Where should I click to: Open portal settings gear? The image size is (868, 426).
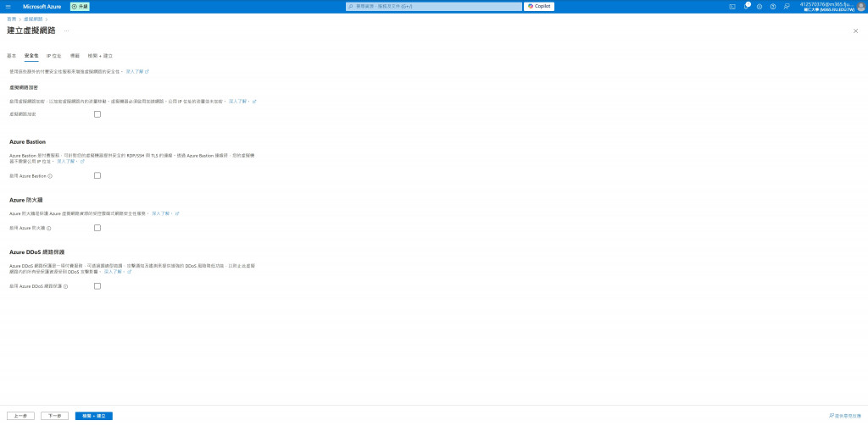tap(759, 7)
